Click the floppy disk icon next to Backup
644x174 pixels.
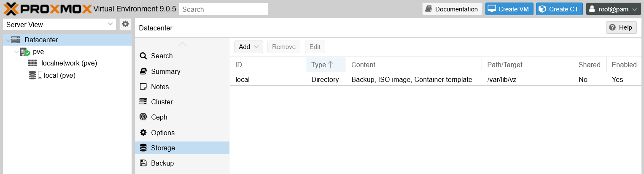click(x=143, y=163)
